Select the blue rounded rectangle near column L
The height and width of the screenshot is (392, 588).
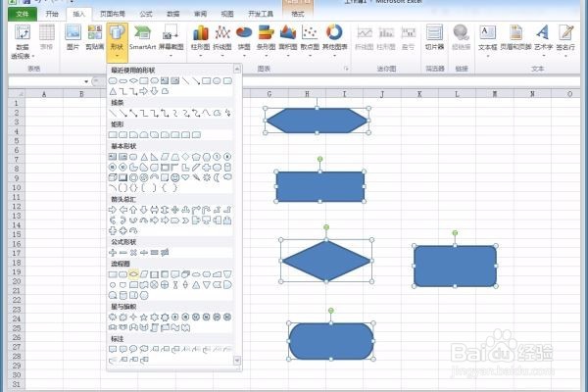tap(455, 266)
